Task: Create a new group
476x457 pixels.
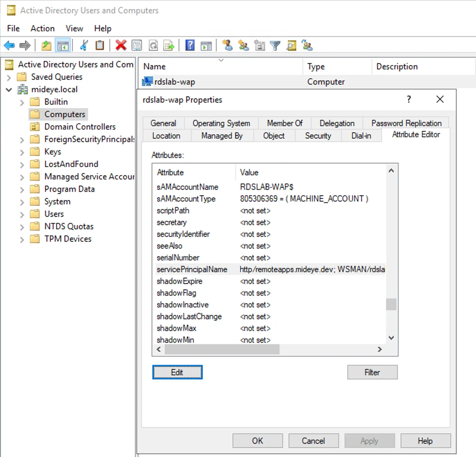Action: [x=243, y=45]
